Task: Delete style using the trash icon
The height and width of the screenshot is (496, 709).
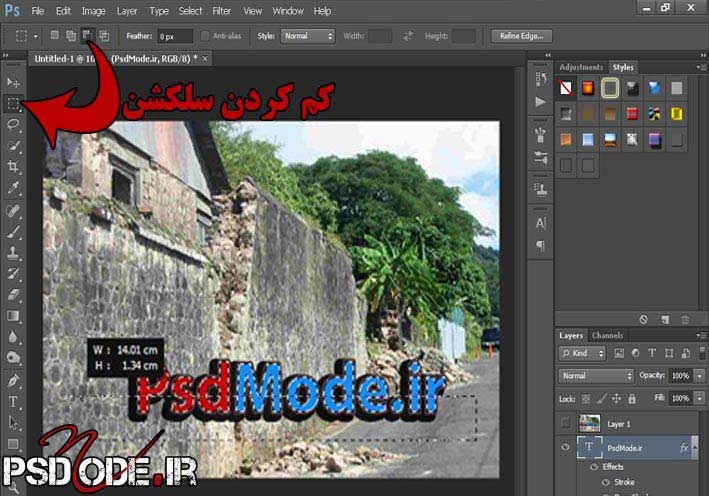Action: click(685, 320)
